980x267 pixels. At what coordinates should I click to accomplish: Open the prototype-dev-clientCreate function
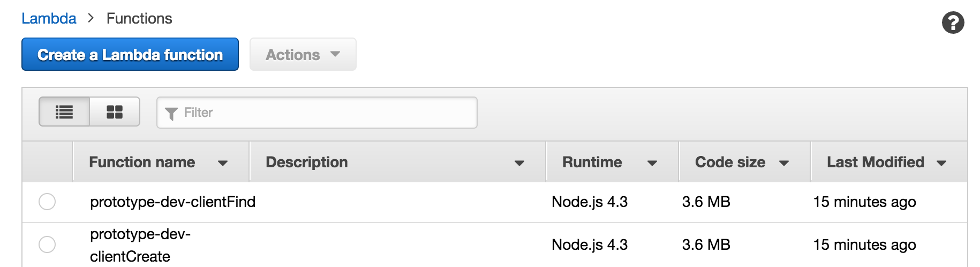140,245
